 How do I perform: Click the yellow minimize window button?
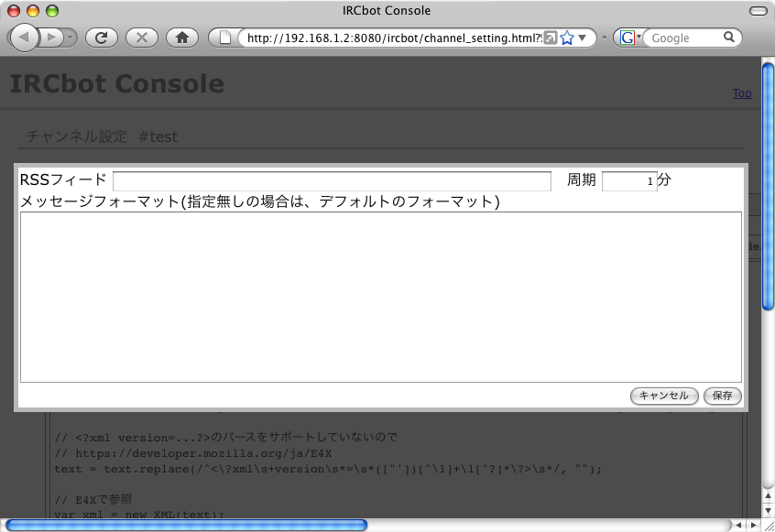pos(33,11)
